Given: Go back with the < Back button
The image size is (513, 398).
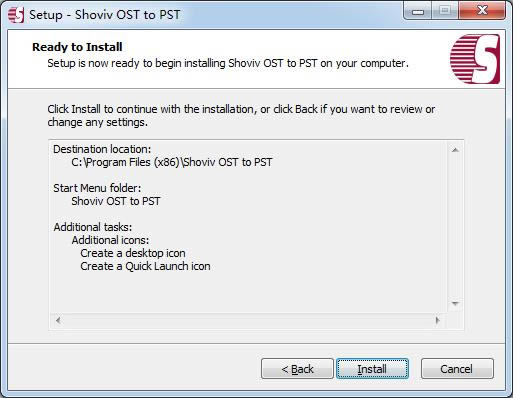Looking at the screenshot, I should tap(297, 369).
